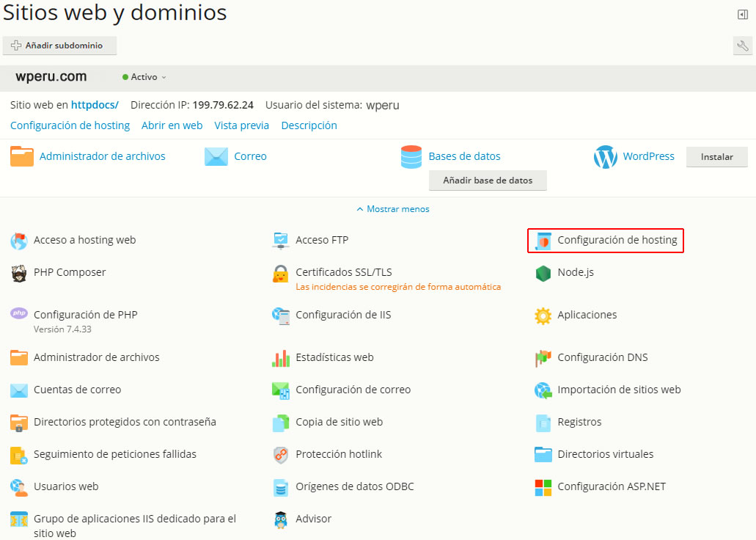
Task: Open the Configuración DNS item
Action: point(602,358)
